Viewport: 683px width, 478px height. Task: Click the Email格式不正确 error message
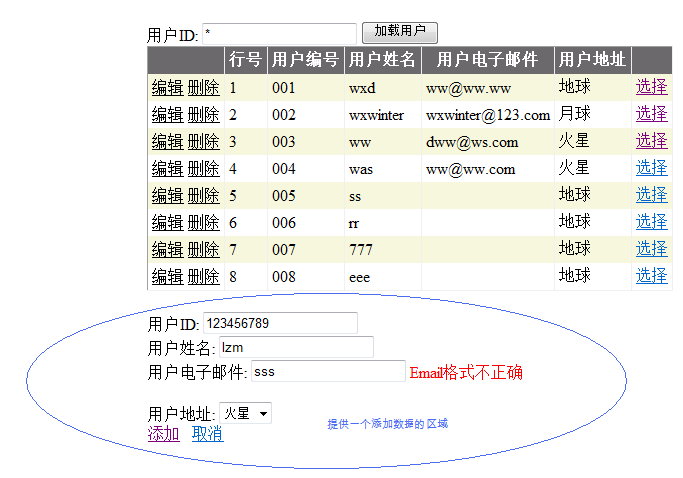[x=466, y=373]
